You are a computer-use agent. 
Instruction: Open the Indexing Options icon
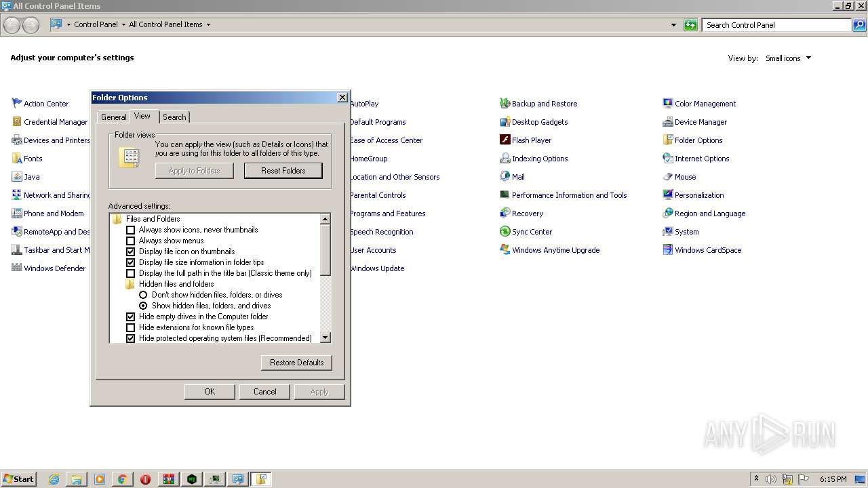click(x=505, y=158)
